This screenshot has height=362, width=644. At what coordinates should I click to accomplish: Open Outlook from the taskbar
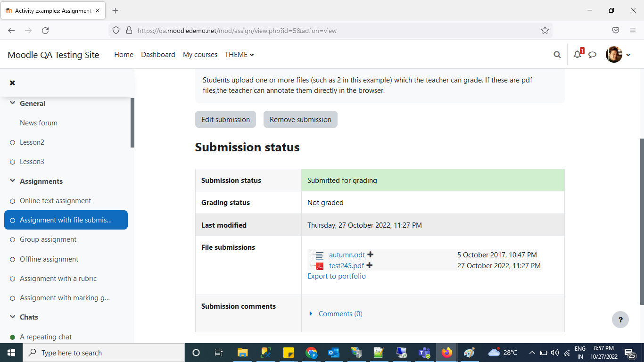[x=334, y=353]
